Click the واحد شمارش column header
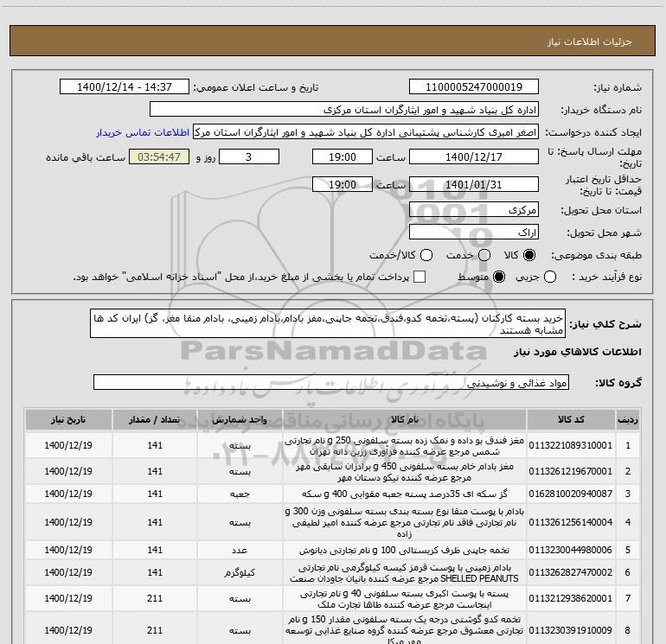 [x=240, y=420]
